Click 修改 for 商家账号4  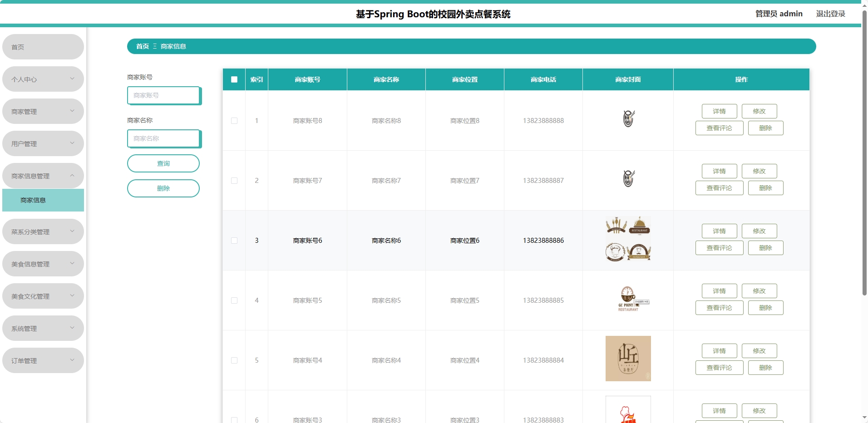tap(759, 351)
